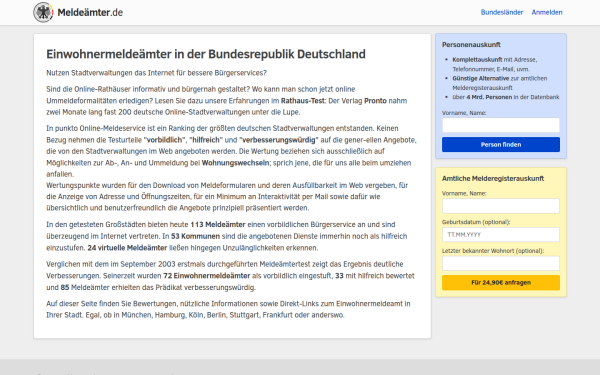600x375 pixels.
Task: Click the Amtliche Melderegisterauskunft heading
Action: tap(493, 178)
